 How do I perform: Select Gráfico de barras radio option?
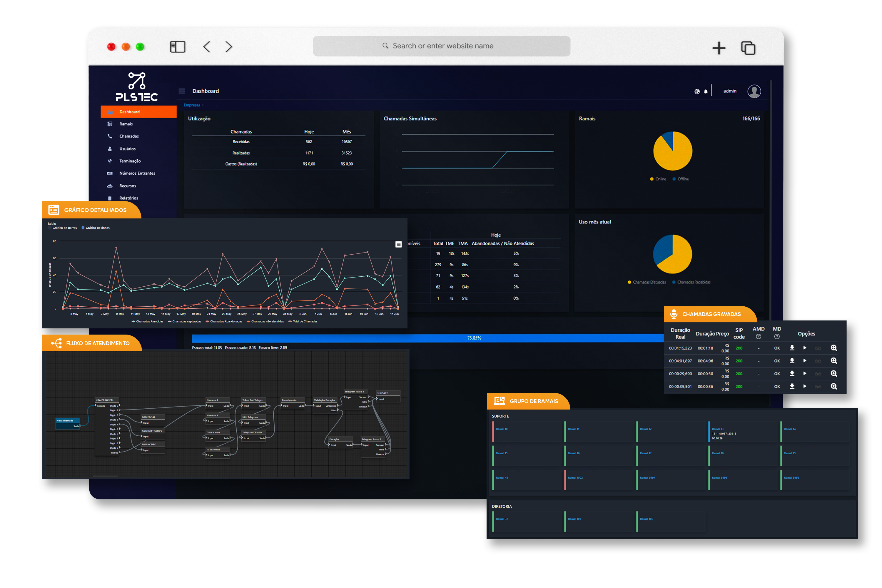pyautogui.click(x=50, y=228)
